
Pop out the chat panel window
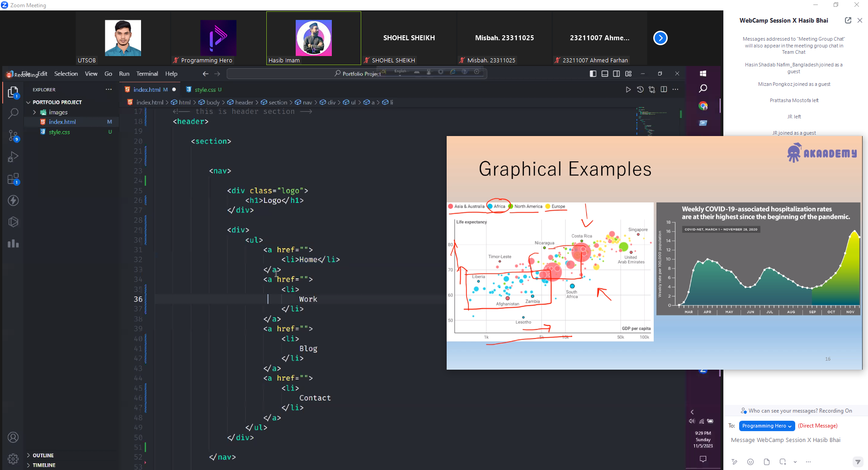[x=848, y=20]
